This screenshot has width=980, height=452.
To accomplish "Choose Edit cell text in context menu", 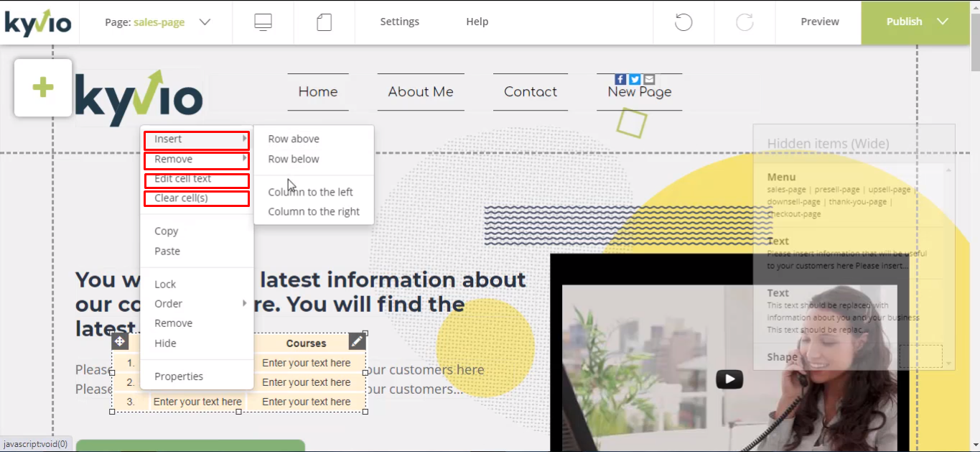I will (x=197, y=180).
